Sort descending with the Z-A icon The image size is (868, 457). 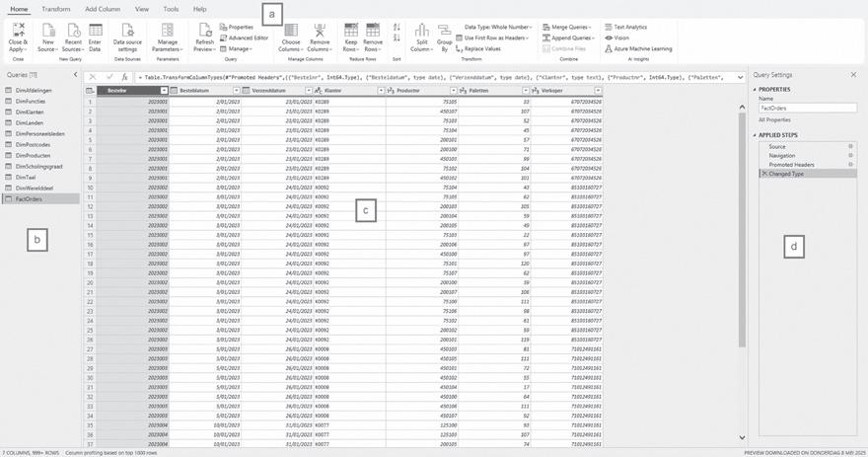397,38
